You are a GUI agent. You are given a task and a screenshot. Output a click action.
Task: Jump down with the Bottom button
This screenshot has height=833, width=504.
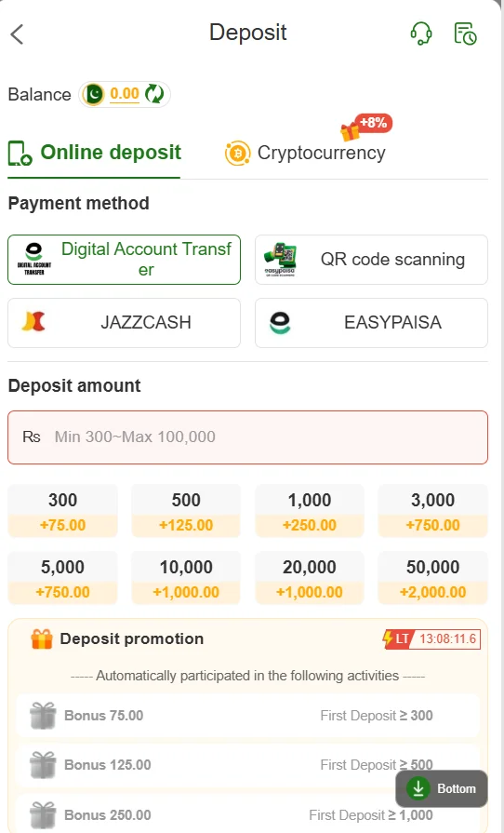pos(442,789)
